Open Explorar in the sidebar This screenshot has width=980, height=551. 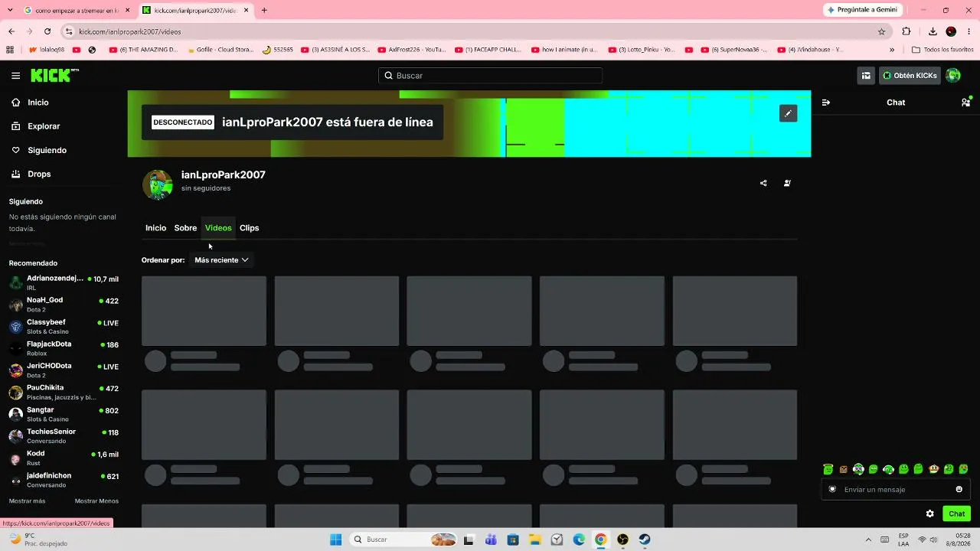(44, 126)
